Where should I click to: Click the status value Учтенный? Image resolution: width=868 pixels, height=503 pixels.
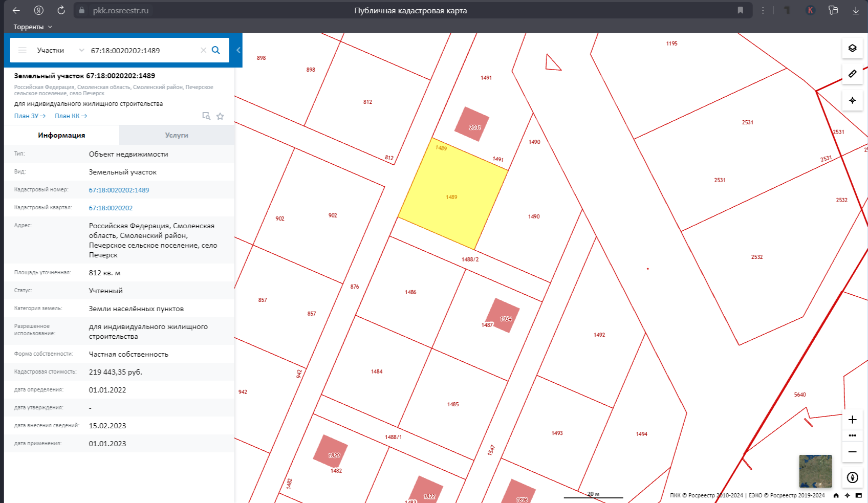106,291
